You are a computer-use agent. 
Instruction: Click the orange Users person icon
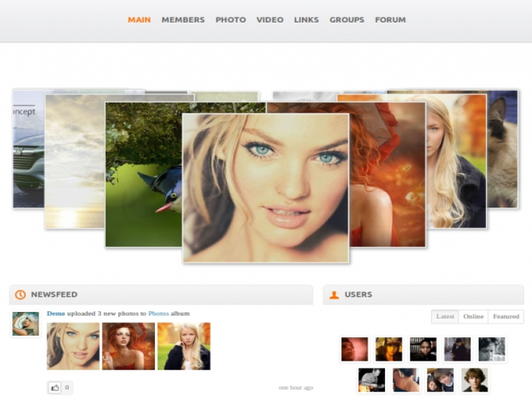pyautogui.click(x=334, y=295)
